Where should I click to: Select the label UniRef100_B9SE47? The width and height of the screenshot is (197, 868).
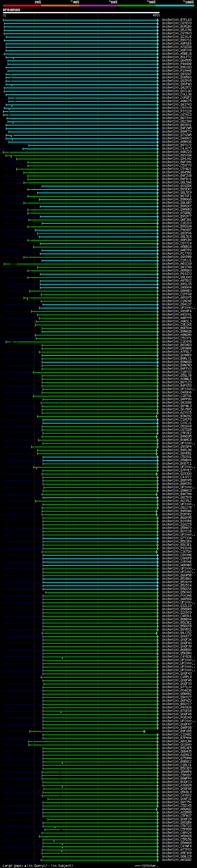(177, 189)
